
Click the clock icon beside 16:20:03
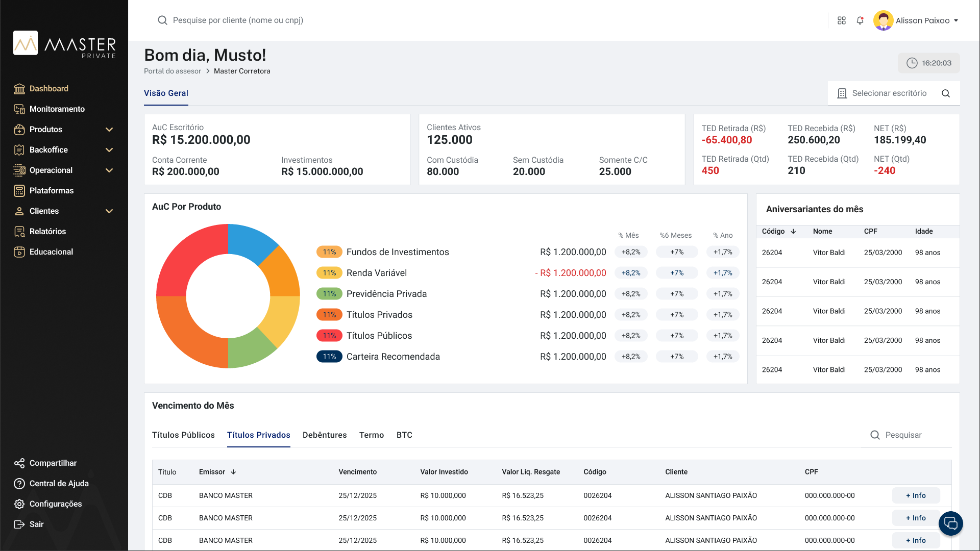click(912, 63)
